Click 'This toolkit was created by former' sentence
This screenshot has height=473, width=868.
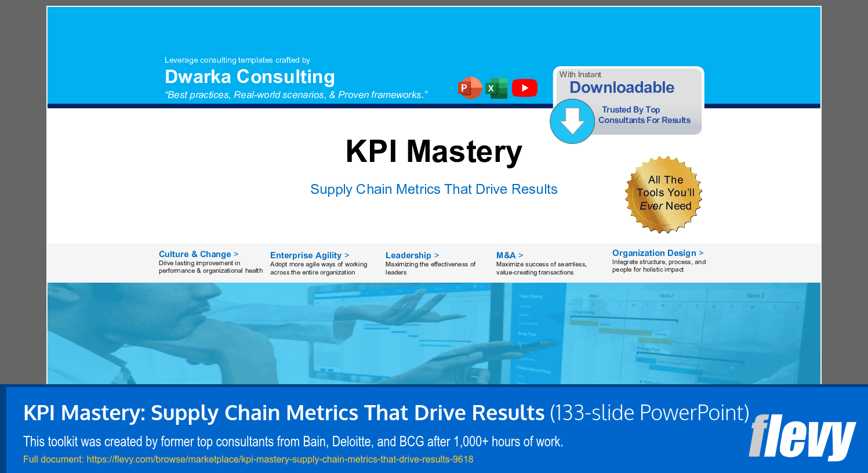(293, 442)
